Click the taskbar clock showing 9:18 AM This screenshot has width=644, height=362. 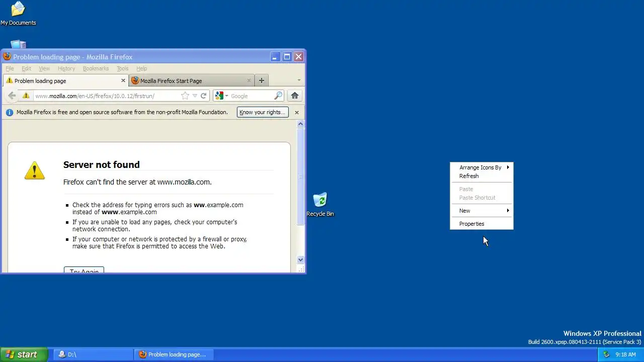point(625,354)
